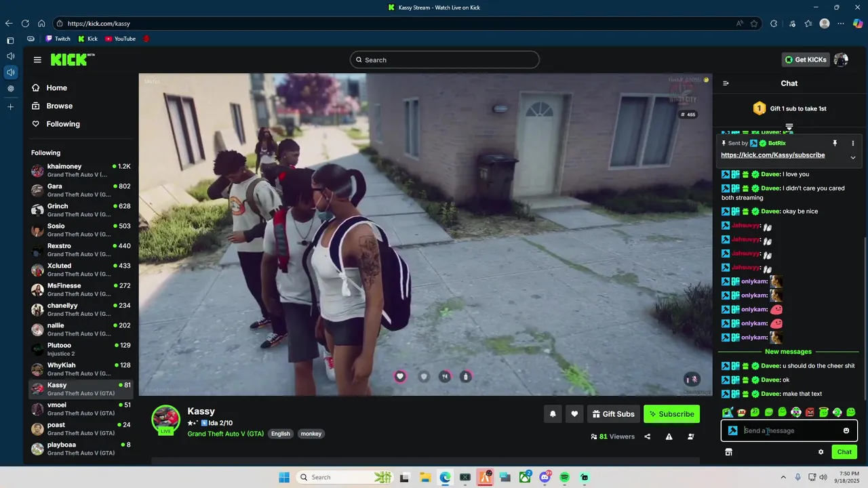This screenshot has height=488, width=868.
Task: Open Copilot in Edge toolbar
Action: 859,23
